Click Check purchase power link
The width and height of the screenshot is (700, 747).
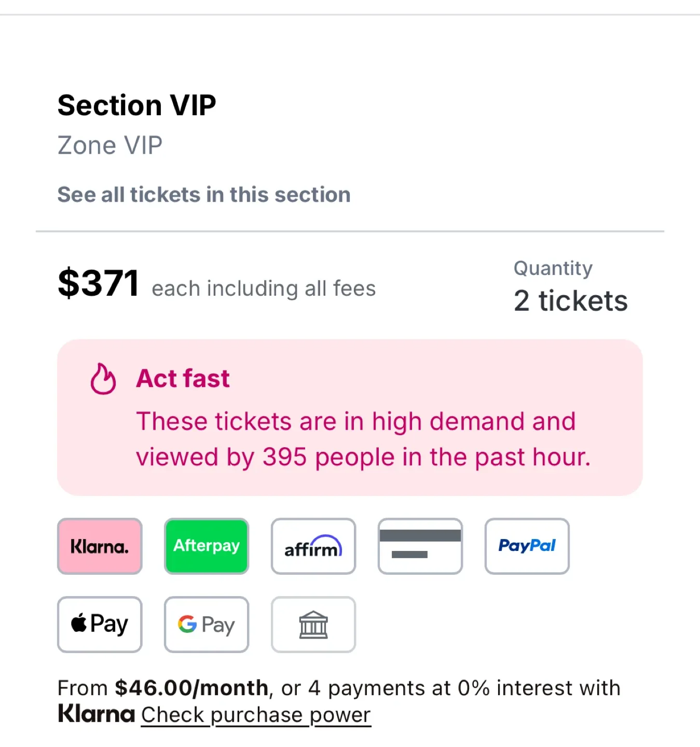[256, 715]
